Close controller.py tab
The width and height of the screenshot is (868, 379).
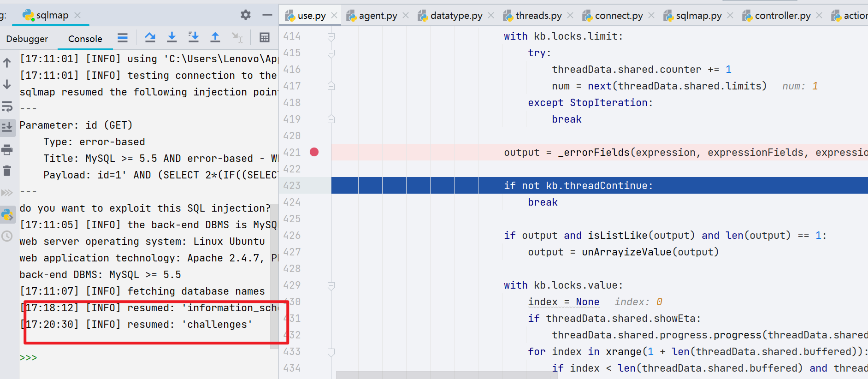(819, 15)
